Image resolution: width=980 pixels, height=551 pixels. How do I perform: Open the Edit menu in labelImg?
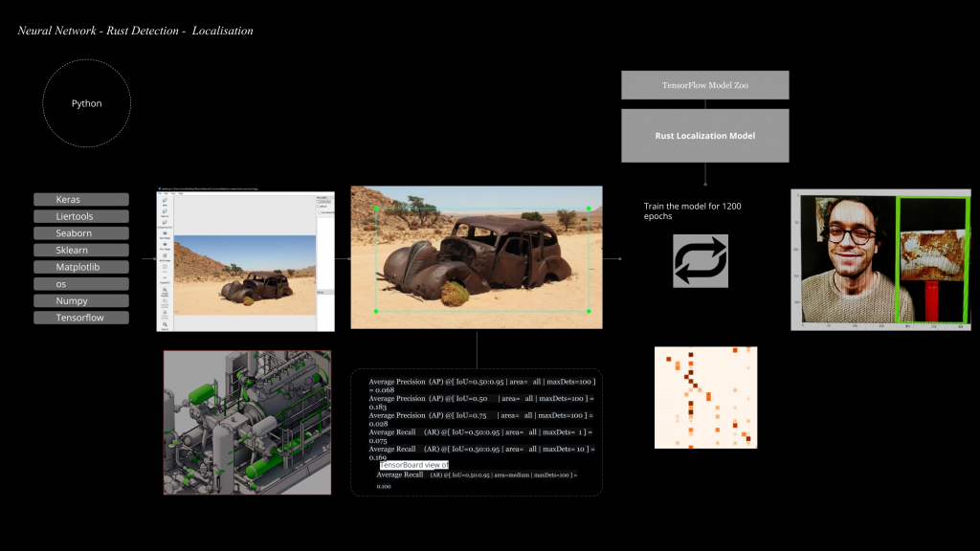167,193
